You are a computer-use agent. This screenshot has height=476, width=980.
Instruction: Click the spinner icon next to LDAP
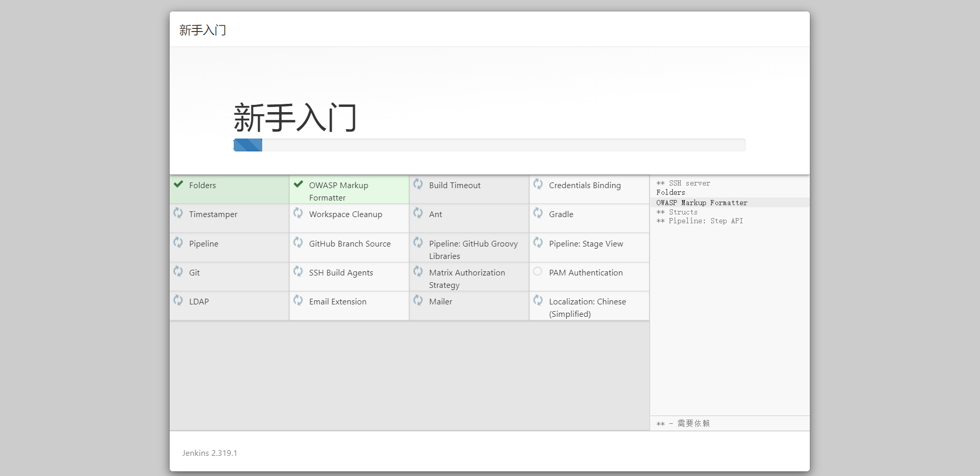pos(178,300)
